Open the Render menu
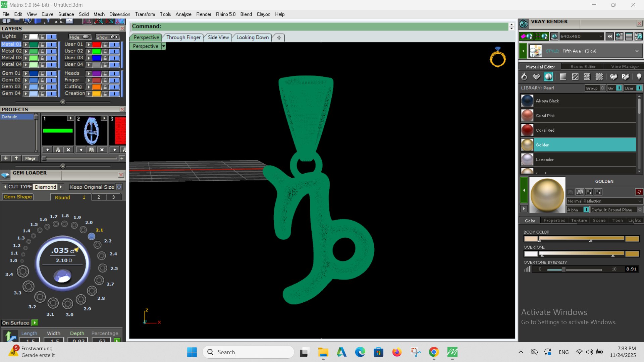Screen dimensions: 644x362 pos(204,14)
